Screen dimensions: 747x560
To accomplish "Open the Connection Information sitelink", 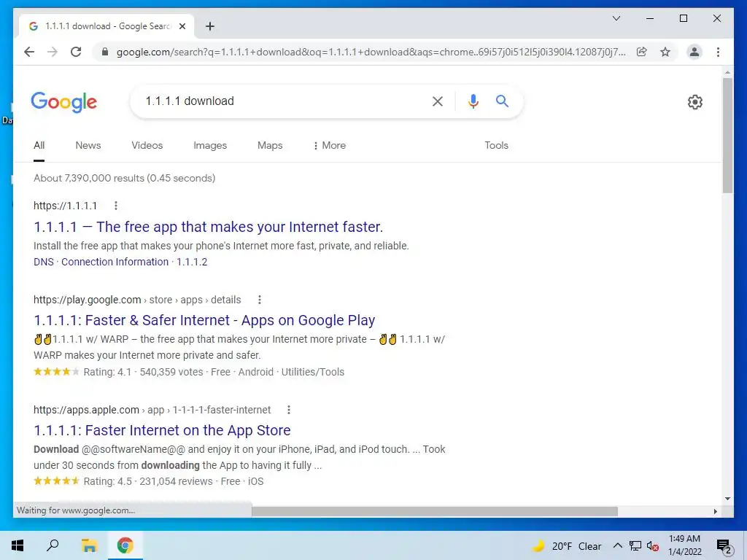I will [x=115, y=262].
